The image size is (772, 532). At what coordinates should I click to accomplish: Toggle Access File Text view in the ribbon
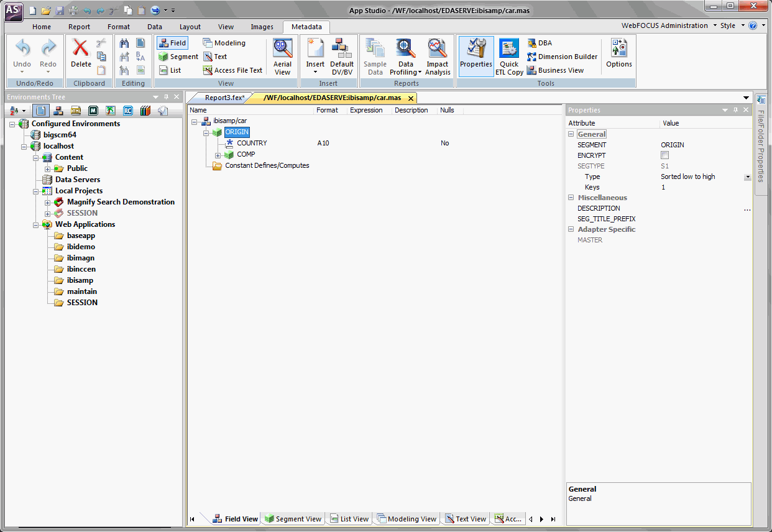pyautogui.click(x=233, y=70)
